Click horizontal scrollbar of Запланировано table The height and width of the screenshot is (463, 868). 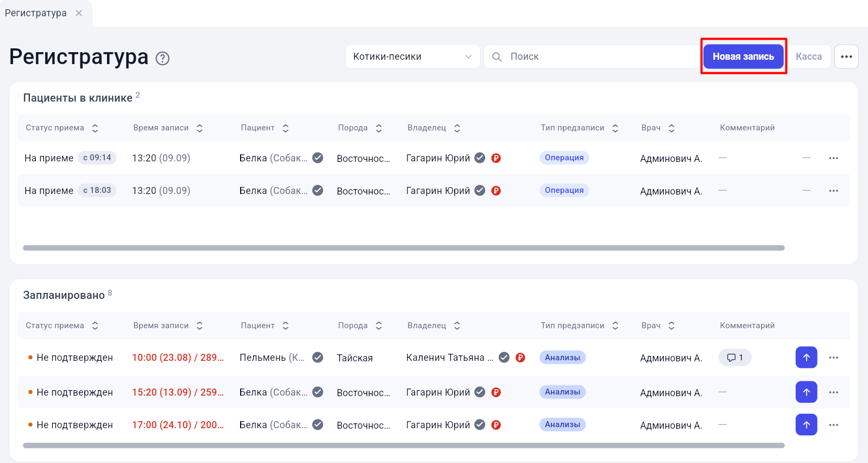[x=404, y=446]
